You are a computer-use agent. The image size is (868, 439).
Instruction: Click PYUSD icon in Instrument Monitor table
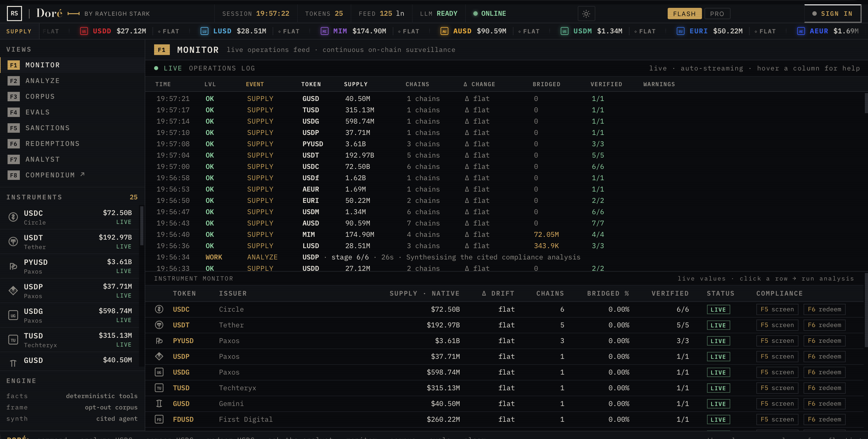click(159, 341)
